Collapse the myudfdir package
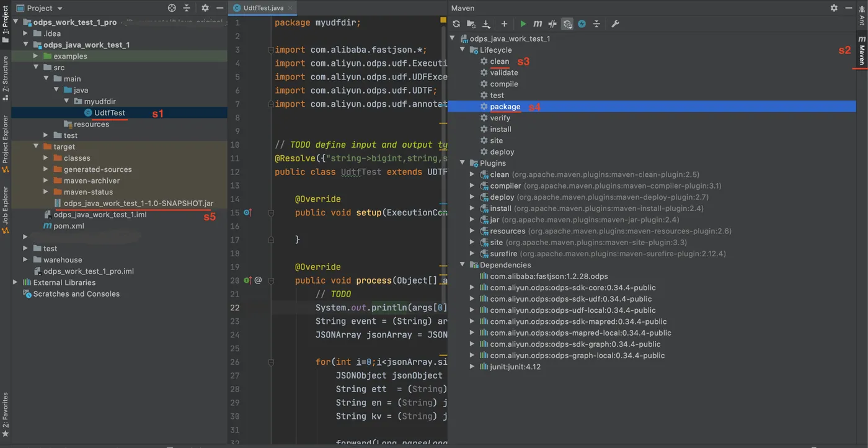The image size is (868, 448). [66, 101]
